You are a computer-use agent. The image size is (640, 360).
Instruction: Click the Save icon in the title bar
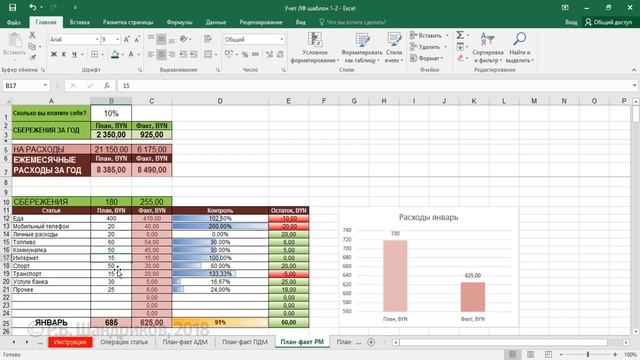[13, 7]
